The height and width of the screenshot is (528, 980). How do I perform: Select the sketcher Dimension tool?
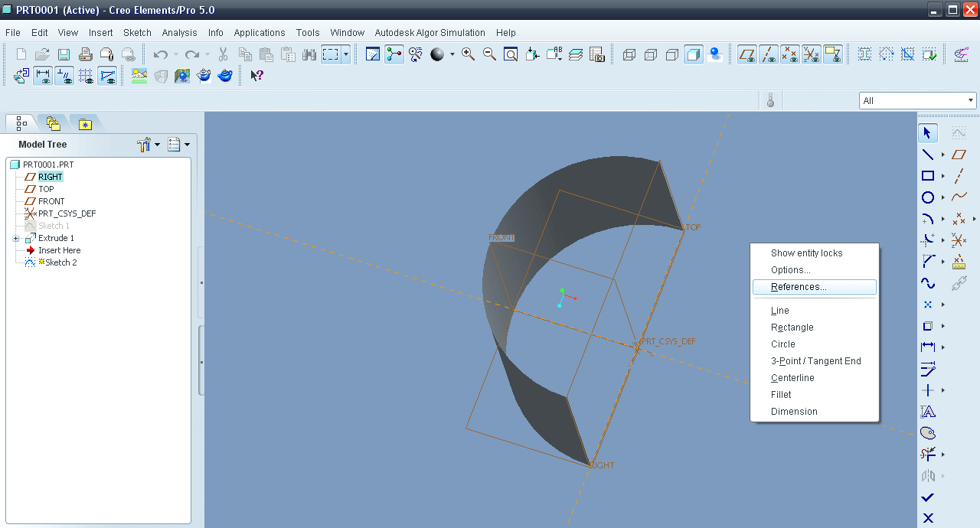tap(928, 347)
